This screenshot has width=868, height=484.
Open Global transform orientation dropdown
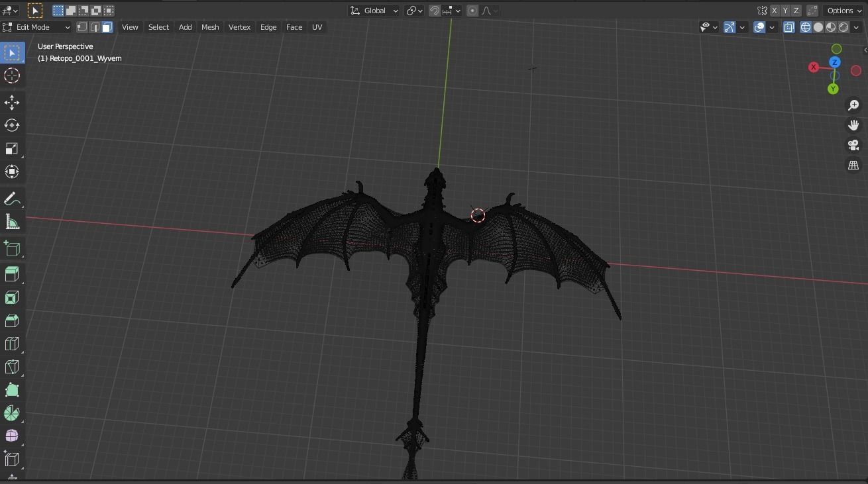click(x=374, y=11)
